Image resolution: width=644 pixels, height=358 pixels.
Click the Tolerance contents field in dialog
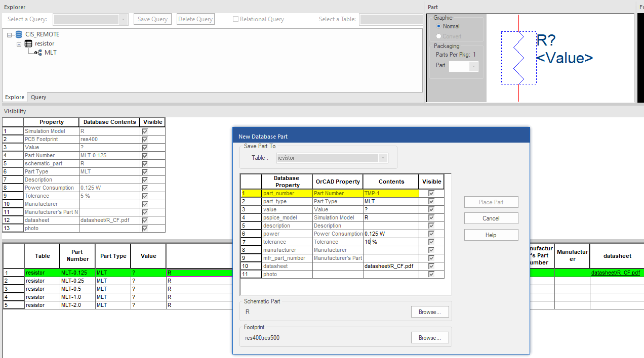[x=390, y=242]
